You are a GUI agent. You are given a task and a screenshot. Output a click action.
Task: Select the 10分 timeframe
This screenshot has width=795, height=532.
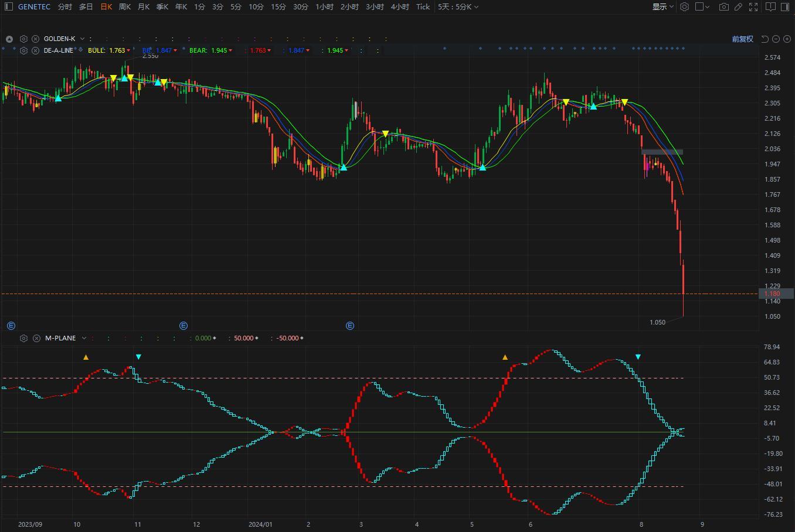click(256, 6)
